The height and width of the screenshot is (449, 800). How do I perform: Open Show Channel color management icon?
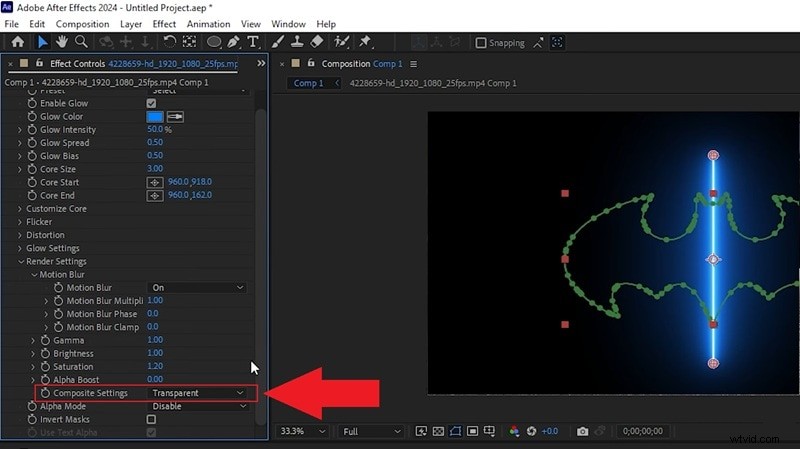point(514,432)
